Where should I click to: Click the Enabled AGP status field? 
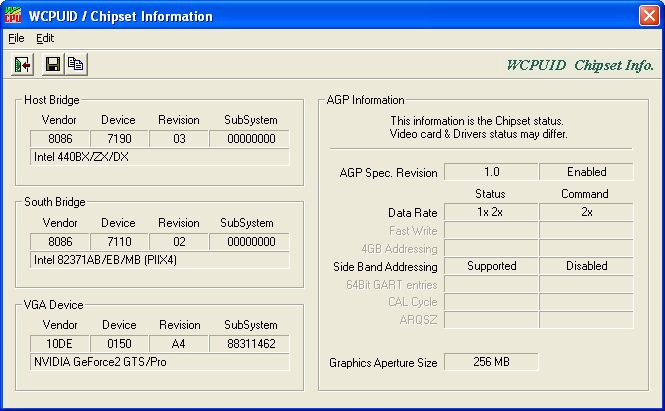point(586,172)
